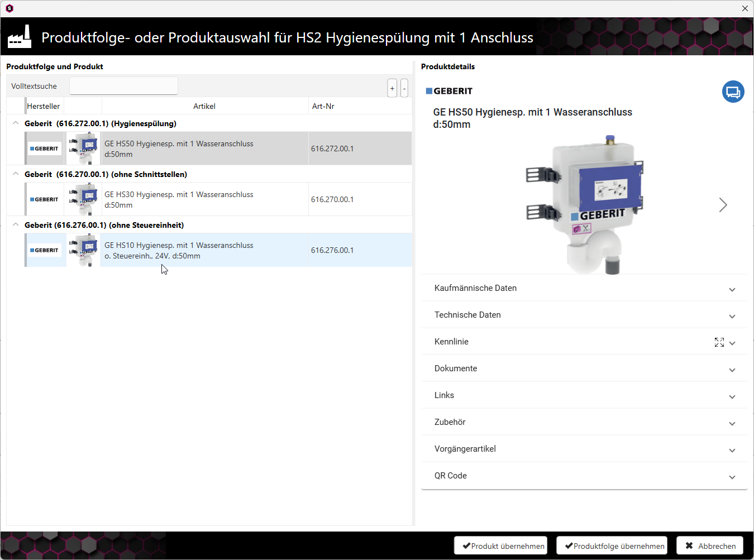Expand the Technische Daten section
Screen dimensions: 754x560
584,315
